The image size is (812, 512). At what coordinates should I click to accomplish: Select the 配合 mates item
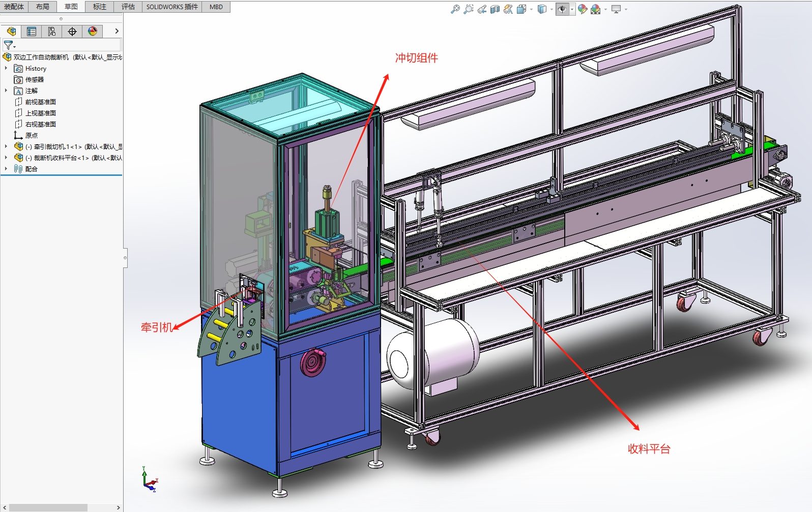coord(32,169)
